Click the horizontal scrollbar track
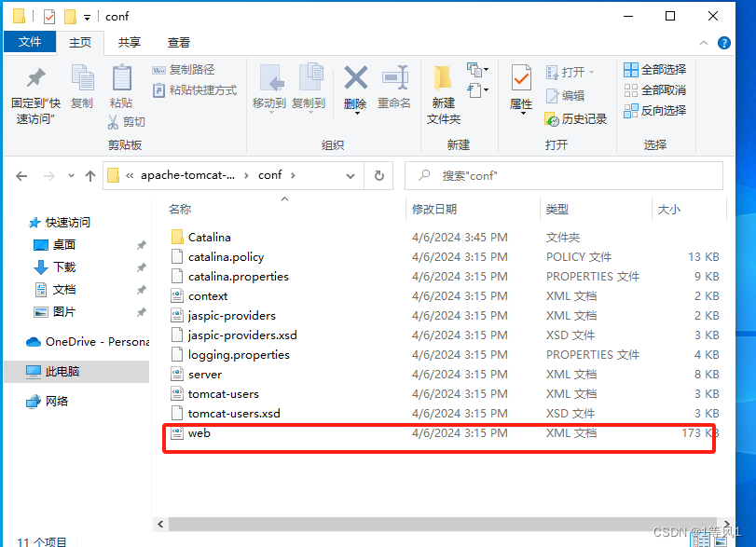This screenshot has height=547, width=756. [441, 525]
